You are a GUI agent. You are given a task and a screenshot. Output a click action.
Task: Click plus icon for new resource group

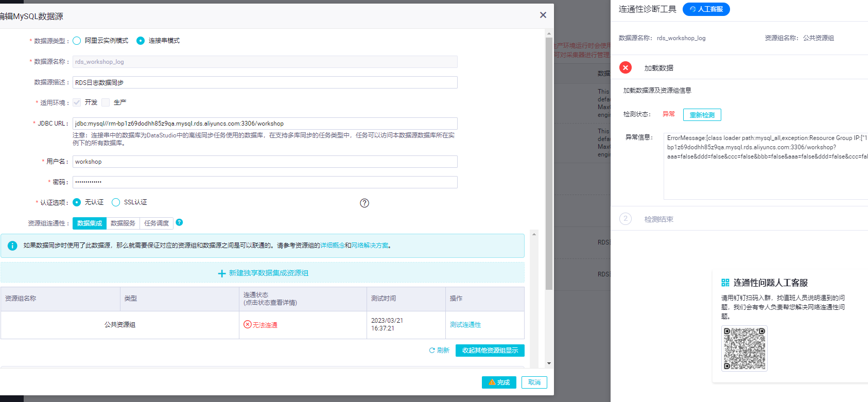coord(222,273)
